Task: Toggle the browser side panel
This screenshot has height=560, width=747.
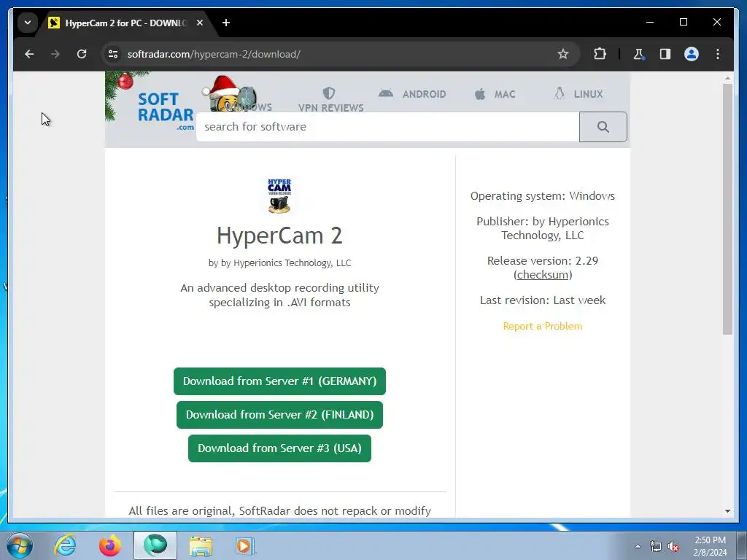Action: (665, 54)
